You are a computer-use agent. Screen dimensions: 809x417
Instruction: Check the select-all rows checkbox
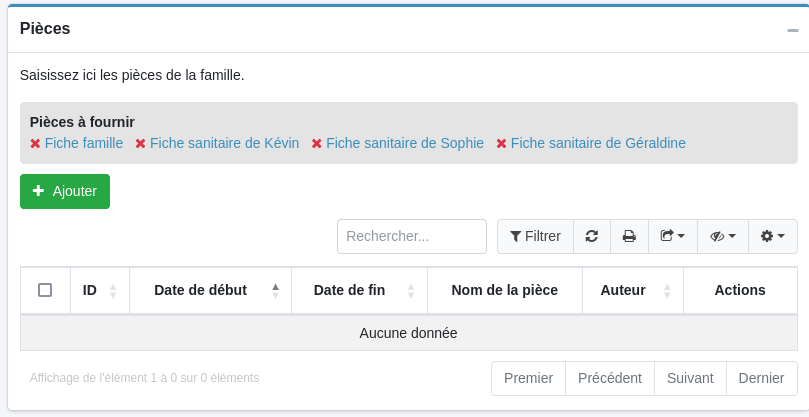[x=45, y=290]
